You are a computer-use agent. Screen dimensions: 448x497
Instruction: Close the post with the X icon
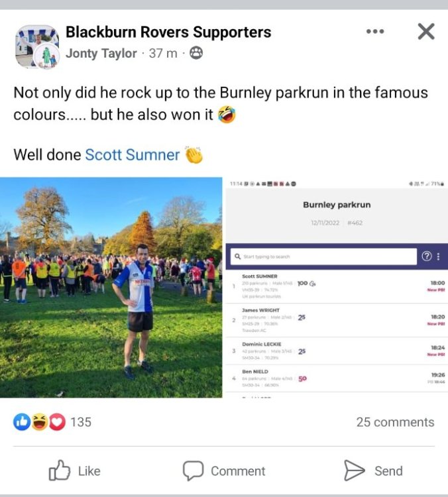coord(426,31)
